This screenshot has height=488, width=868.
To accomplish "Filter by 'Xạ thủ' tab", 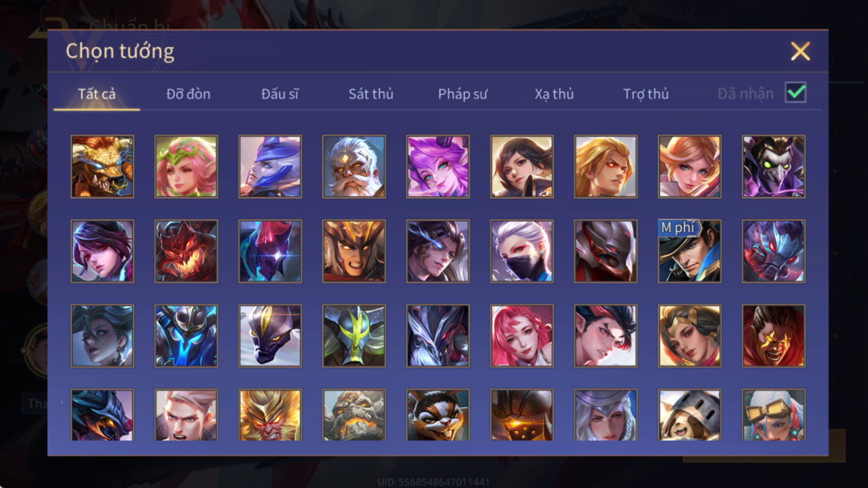I will pyautogui.click(x=554, y=94).
